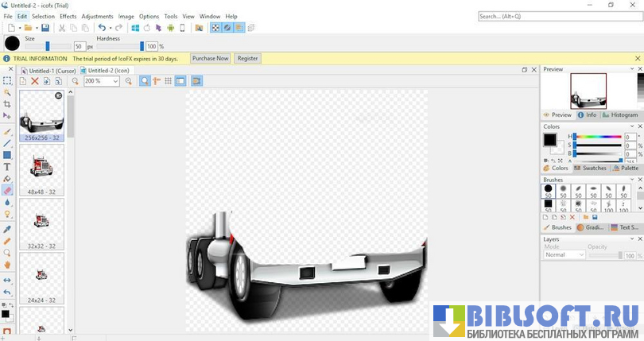Click the Windows icon creation button

[x=135, y=28]
